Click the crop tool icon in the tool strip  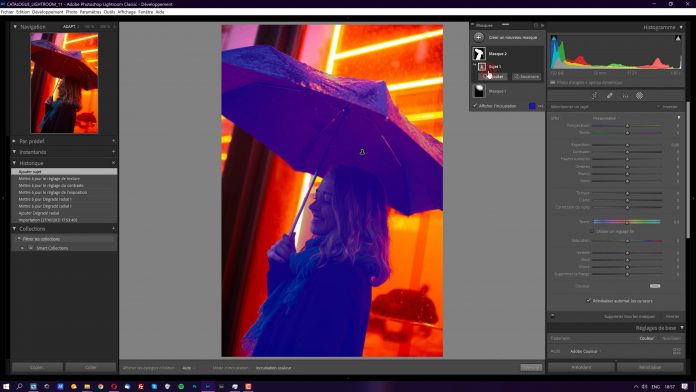click(x=594, y=95)
